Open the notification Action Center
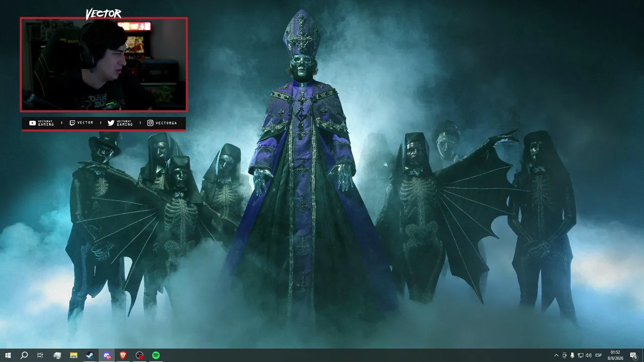The width and height of the screenshot is (644, 362). pos(633,355)
